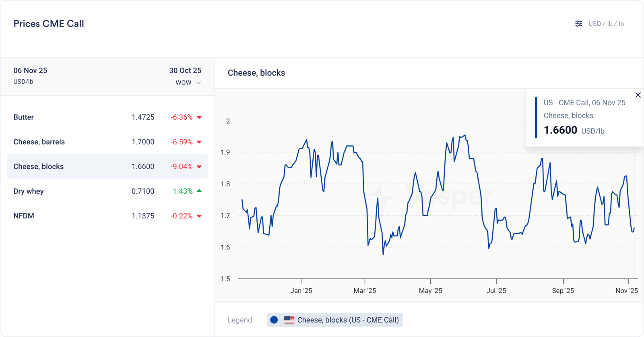Open the WOW period selector
This screenshot has height=337, width=644.
pyautogui.click(x=184, y=83)
